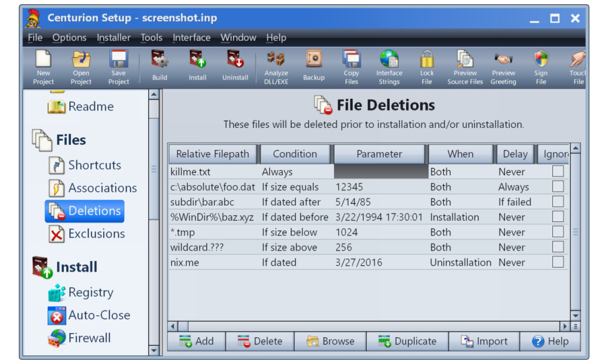The width and height of the screenshot is (607, 364).
Task: Enable the Ignore checkbox for nix.me
Action: (x=558, y=263)
